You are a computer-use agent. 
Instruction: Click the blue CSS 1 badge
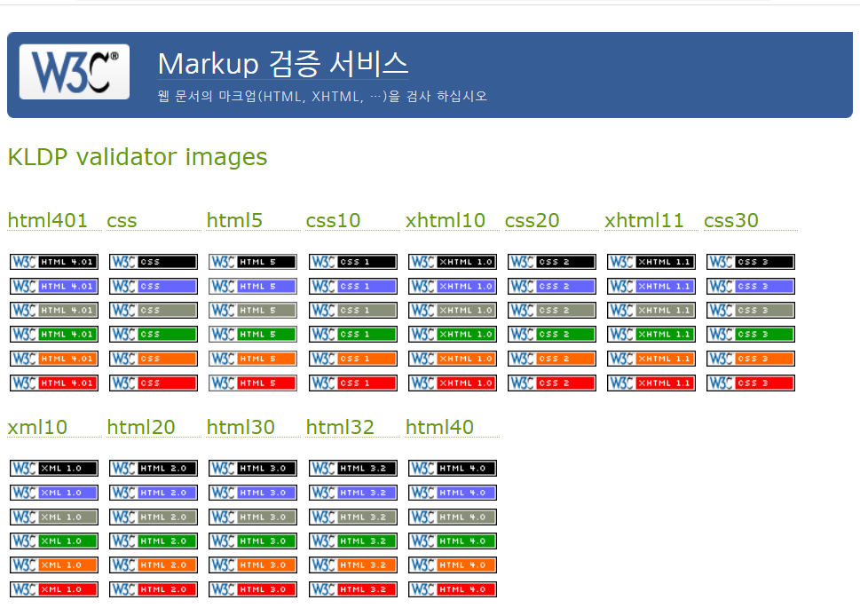(x=352, y=287)
